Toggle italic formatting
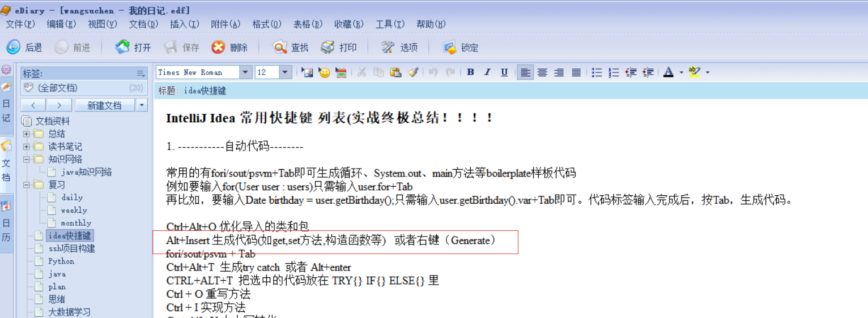Screen dimensions: 868x318 pyautogui.click(x=487, y=72)
